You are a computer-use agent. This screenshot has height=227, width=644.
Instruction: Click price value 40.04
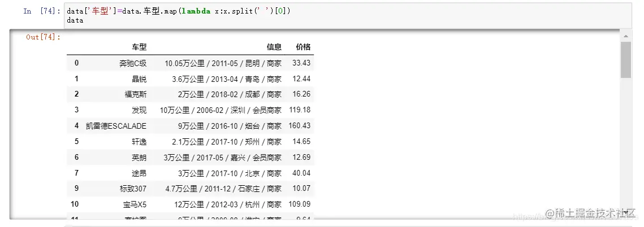301,173
